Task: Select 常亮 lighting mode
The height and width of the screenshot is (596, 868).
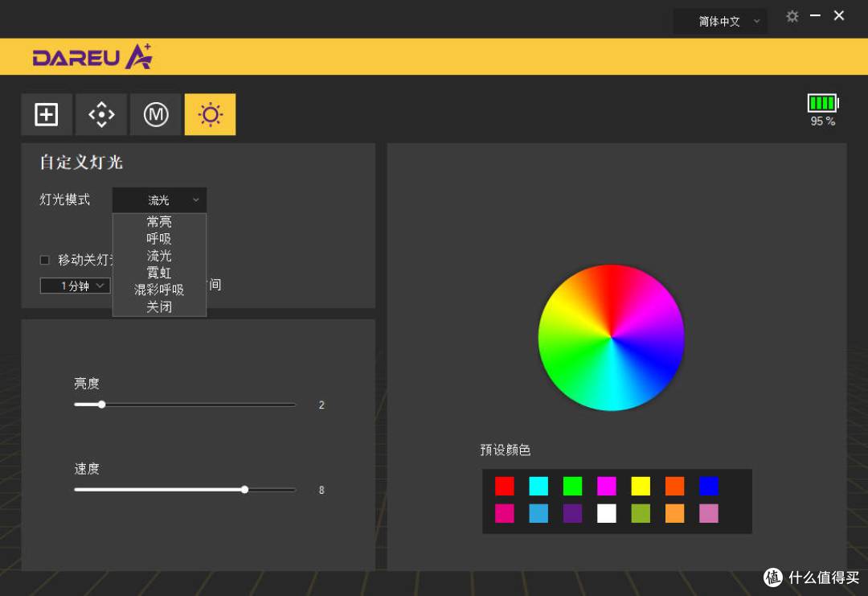Action: (x=159, y=222)
